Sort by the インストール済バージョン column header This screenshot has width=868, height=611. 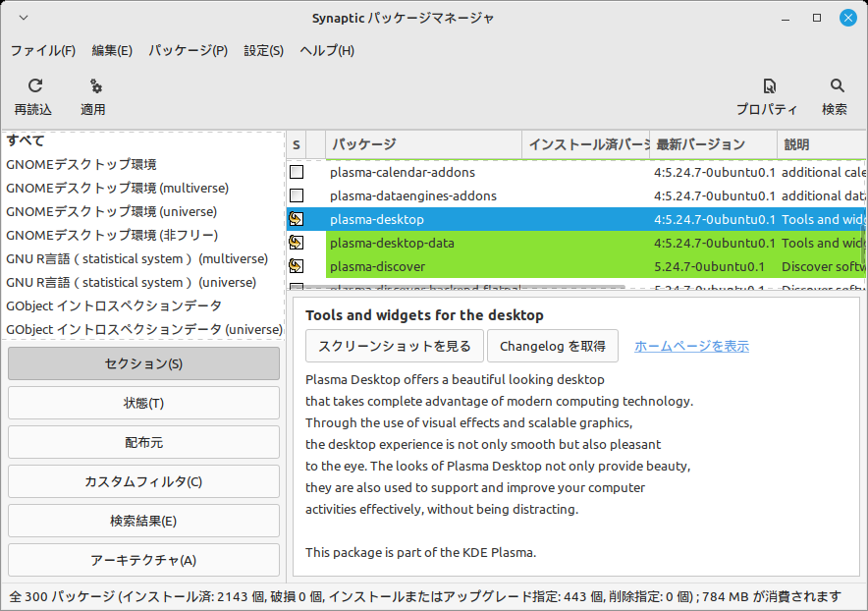coord(585,145)
